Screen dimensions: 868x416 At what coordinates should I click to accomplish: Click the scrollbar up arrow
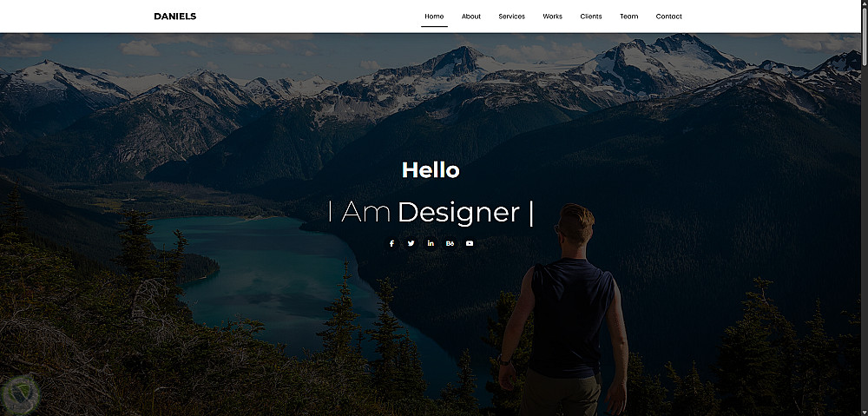click(865, 3)
